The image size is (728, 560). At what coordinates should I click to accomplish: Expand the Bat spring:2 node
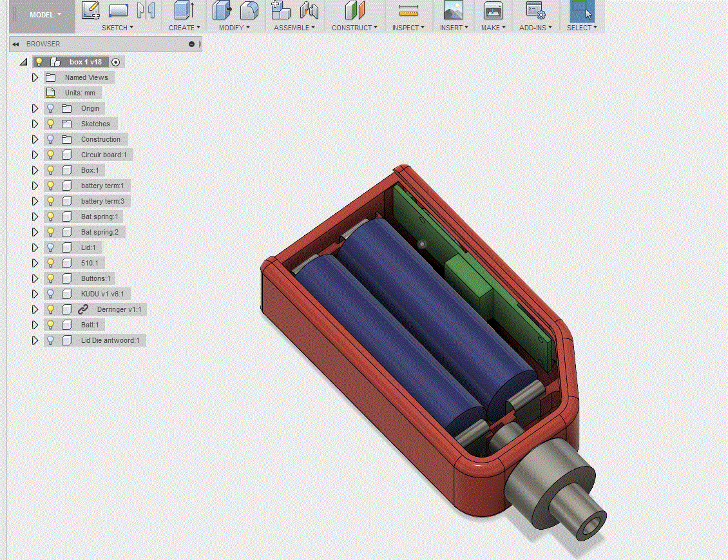pyautogui.click(x=35, y=232)
